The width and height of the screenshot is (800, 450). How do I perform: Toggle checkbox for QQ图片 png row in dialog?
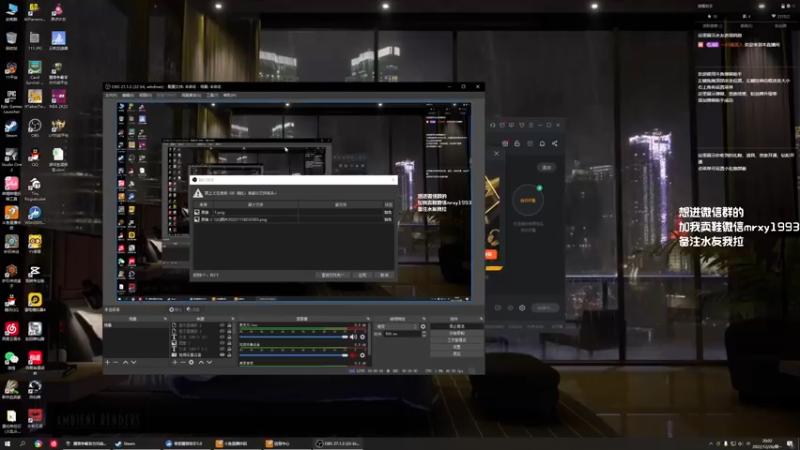tap(197, 219)
